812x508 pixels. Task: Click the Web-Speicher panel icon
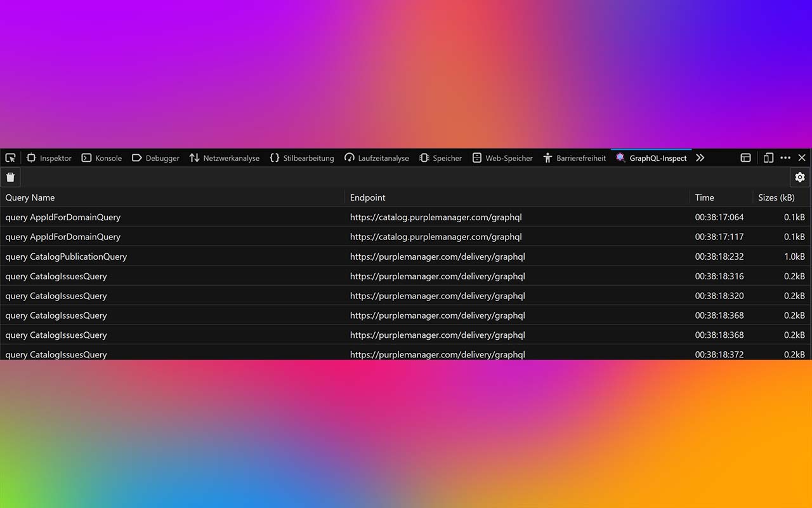click(x=502, y=157)
